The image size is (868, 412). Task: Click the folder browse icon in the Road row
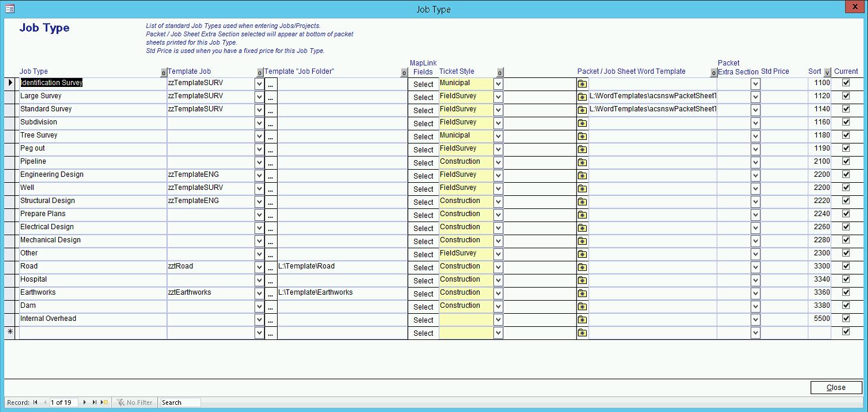(x=582, y=268)
